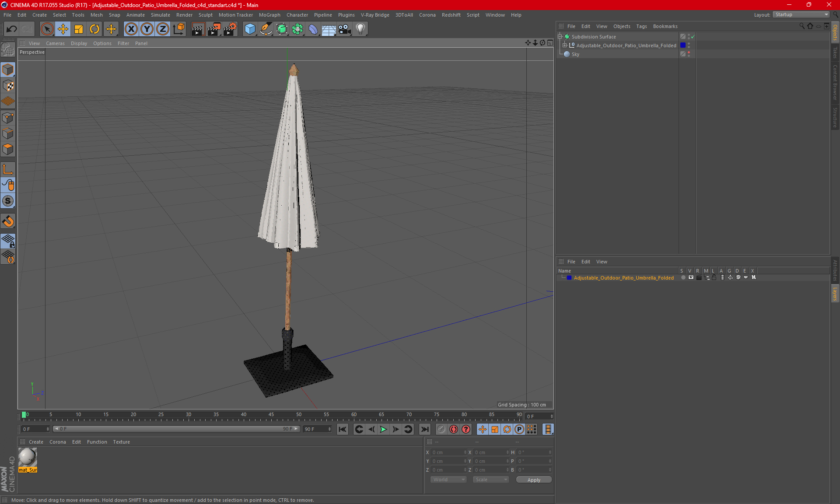
Task: Add a Cube primitive object
Action: [250, 29]
